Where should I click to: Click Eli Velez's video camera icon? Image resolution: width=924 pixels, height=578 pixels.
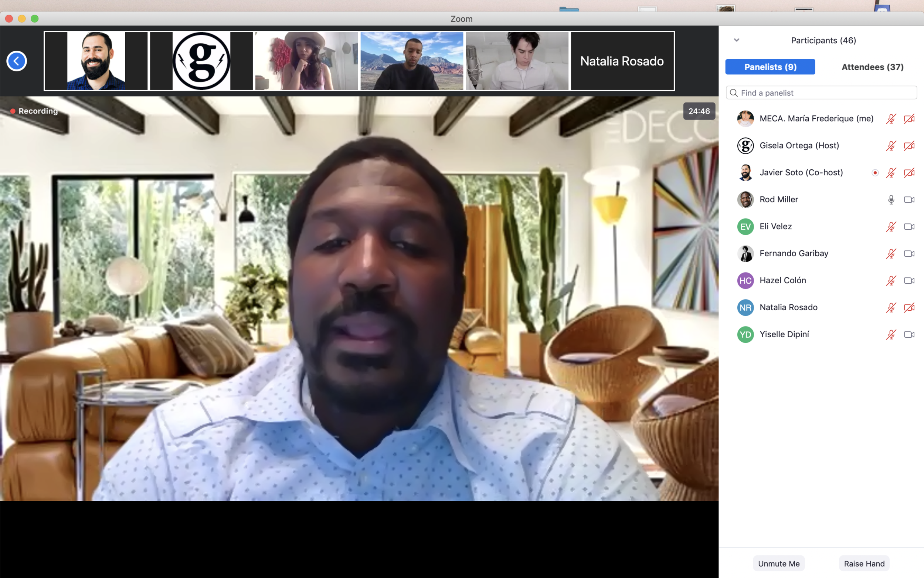click(909, 227)
